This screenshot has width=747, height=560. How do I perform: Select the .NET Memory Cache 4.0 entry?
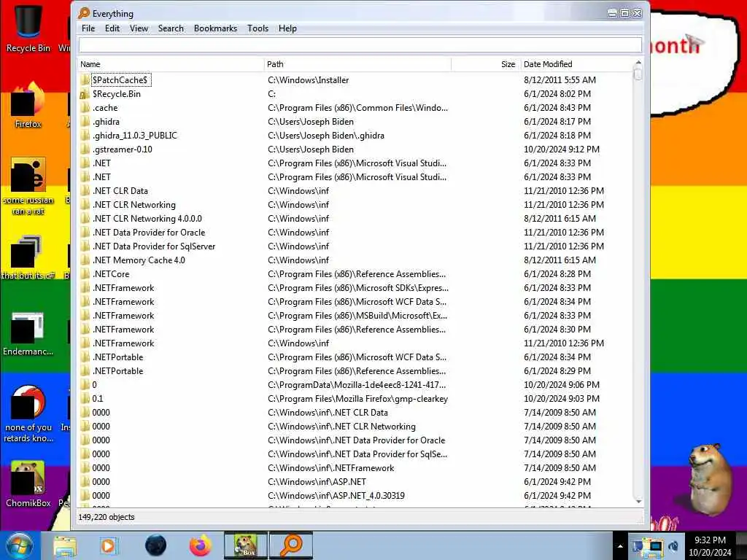coord(139,260)
